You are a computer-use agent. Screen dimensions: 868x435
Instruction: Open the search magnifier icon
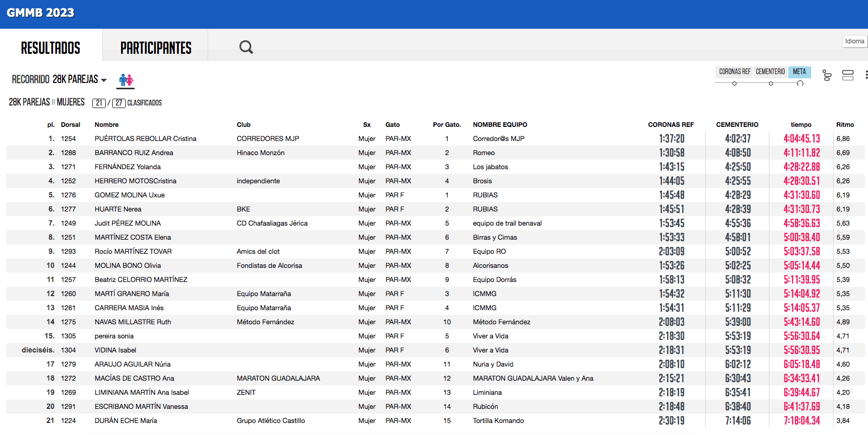pyautogui.click(x=246, y=48)
